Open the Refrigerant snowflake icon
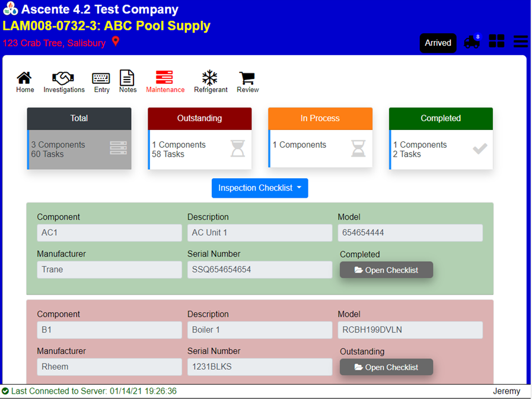This screenshot has width=532, height=399. 210,78
